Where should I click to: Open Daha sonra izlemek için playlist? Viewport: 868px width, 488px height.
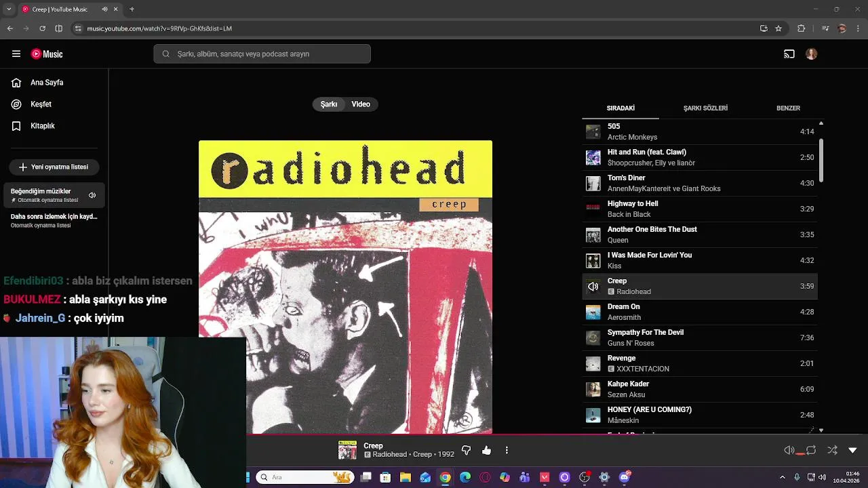click(53, 220)
